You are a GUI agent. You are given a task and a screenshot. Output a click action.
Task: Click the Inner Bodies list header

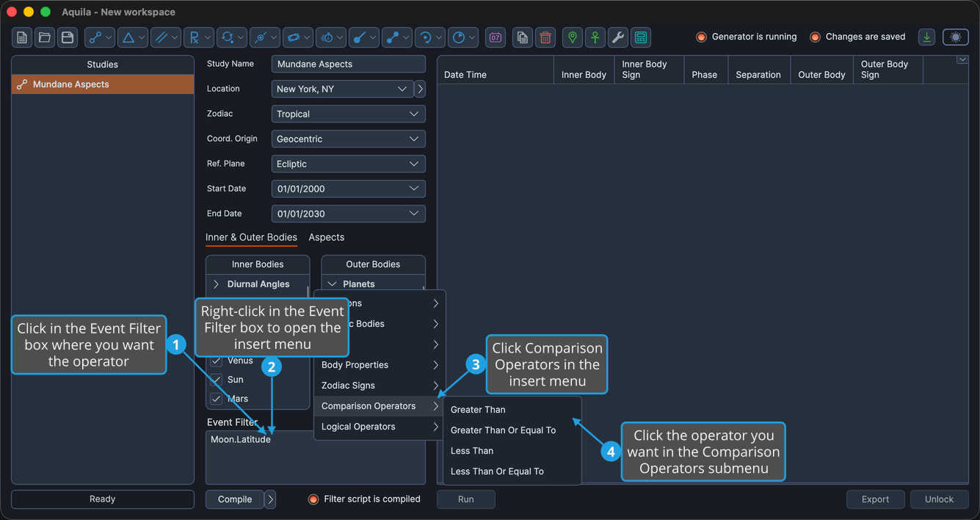tap(258, 264)
